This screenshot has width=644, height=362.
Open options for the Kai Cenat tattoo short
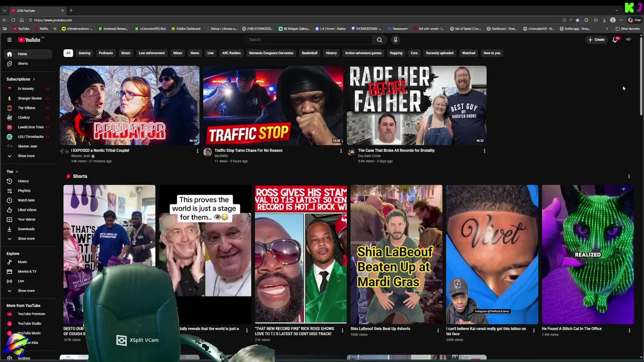534,330
